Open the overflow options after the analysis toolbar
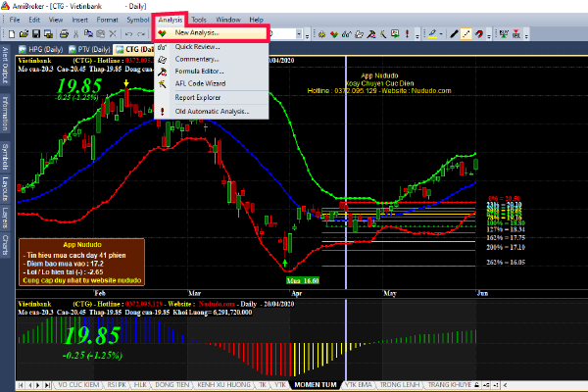Screen dimensions: 588x392 pos(417,36)
